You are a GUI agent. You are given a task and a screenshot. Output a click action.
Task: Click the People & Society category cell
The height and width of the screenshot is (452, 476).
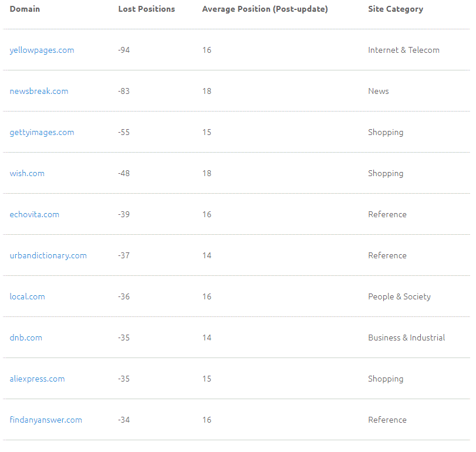click(399, 296)
